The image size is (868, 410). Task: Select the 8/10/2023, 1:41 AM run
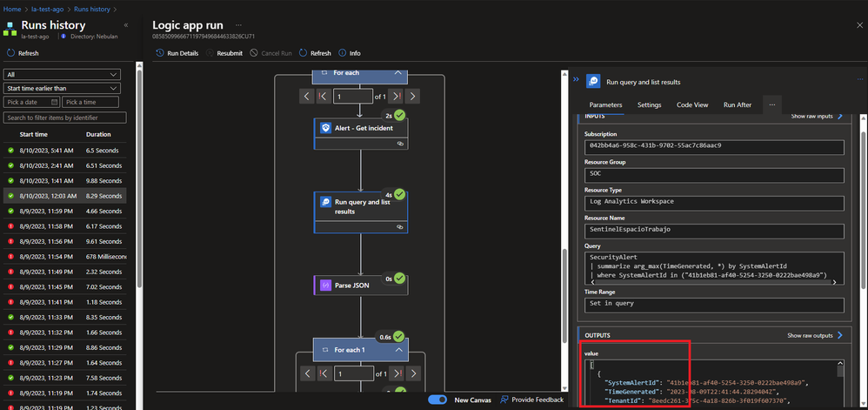(65, 180)
